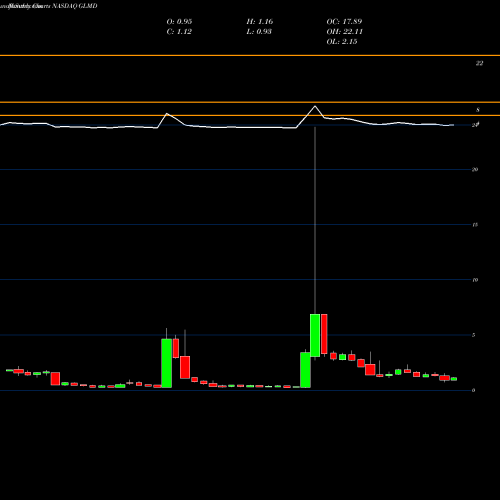The height and width of the screenshot is (500, 500).
Task: Click the green candle just left of tallest one
Action: pos(305,370)
